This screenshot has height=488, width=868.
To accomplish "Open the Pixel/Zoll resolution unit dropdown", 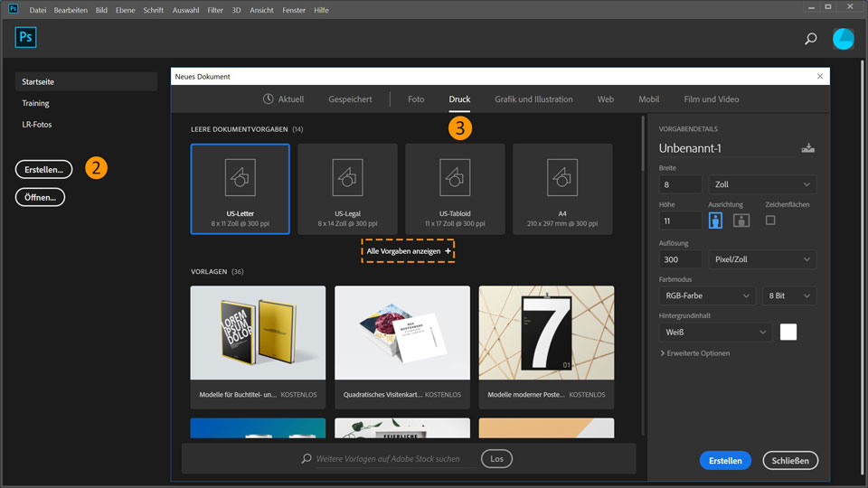I will point(761,259).
